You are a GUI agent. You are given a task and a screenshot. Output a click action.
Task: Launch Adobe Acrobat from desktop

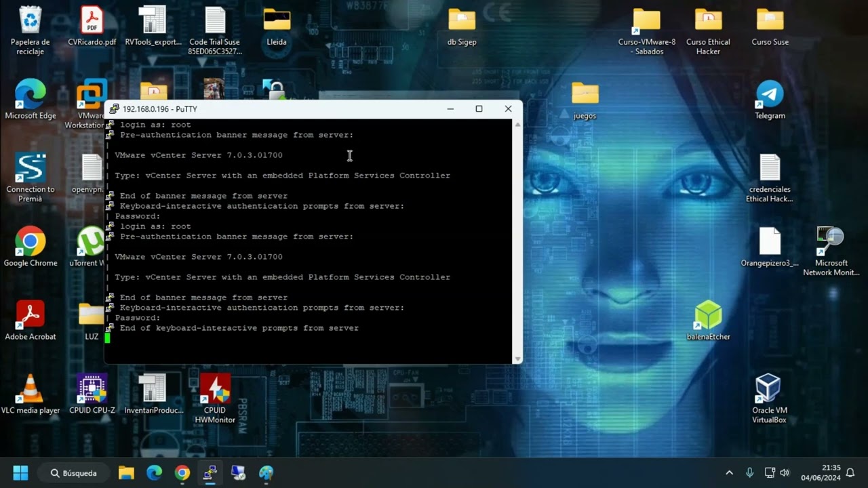point(31,321)
